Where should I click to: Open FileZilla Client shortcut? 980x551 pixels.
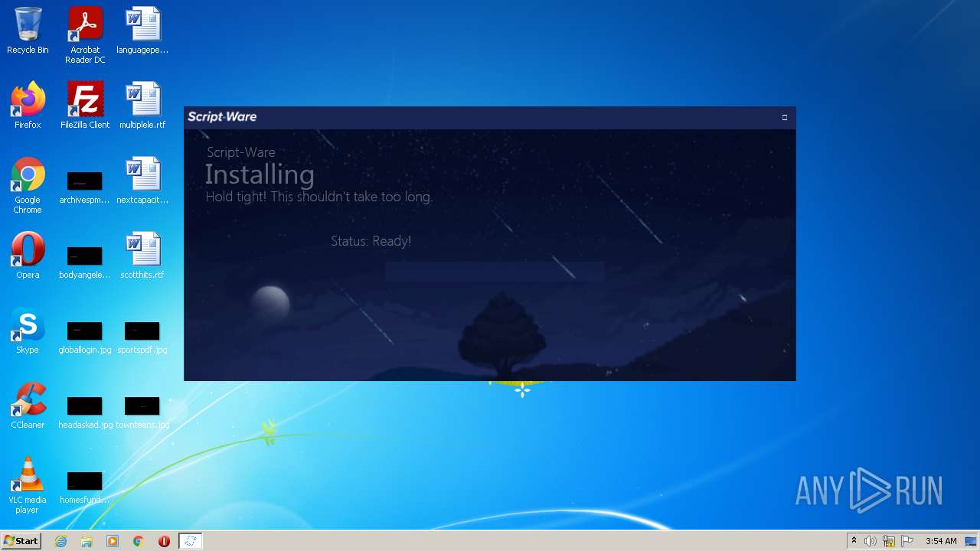[85, 106]
